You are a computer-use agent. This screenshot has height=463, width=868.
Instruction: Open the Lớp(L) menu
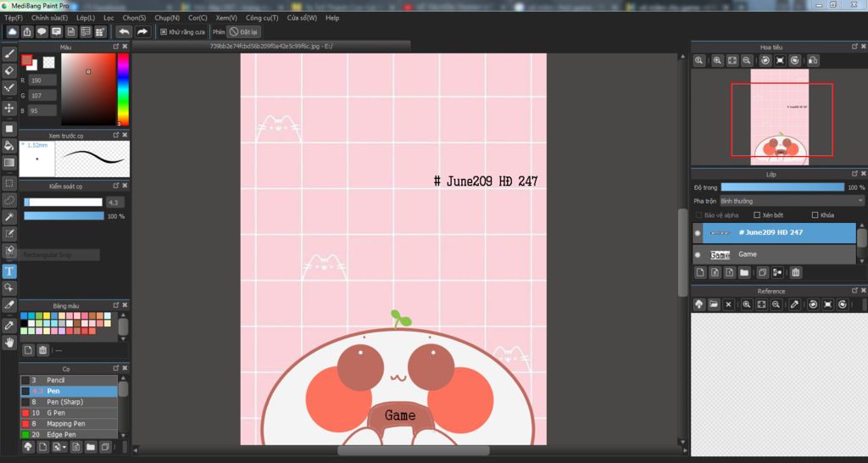pyautogui.click(x=86, y=18)
